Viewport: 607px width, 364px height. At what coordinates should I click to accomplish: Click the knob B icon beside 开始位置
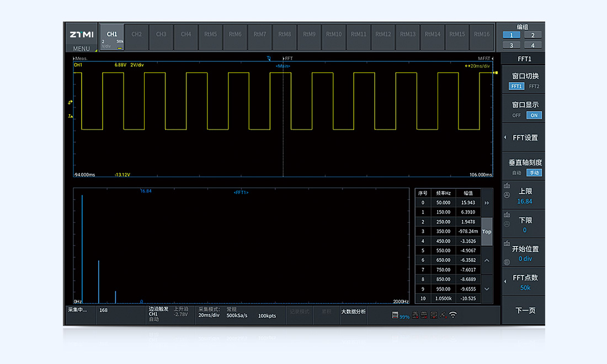tap(507, 262)
